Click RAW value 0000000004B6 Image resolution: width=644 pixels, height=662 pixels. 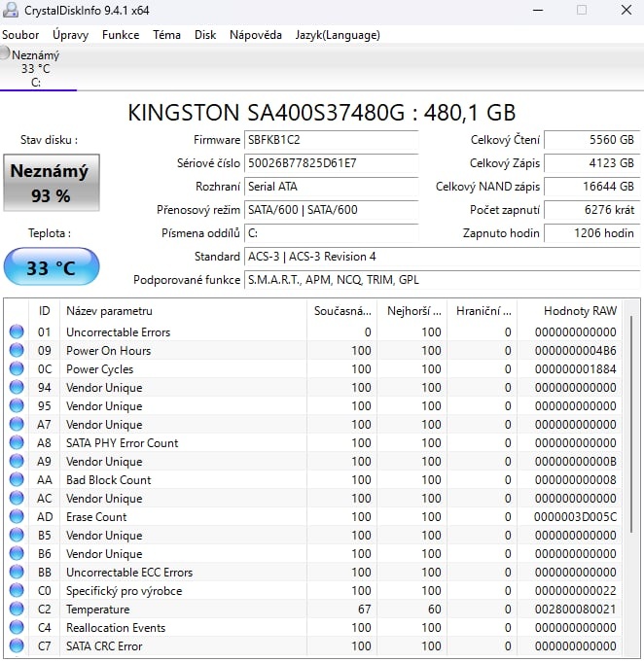click(x=576, y=351)
